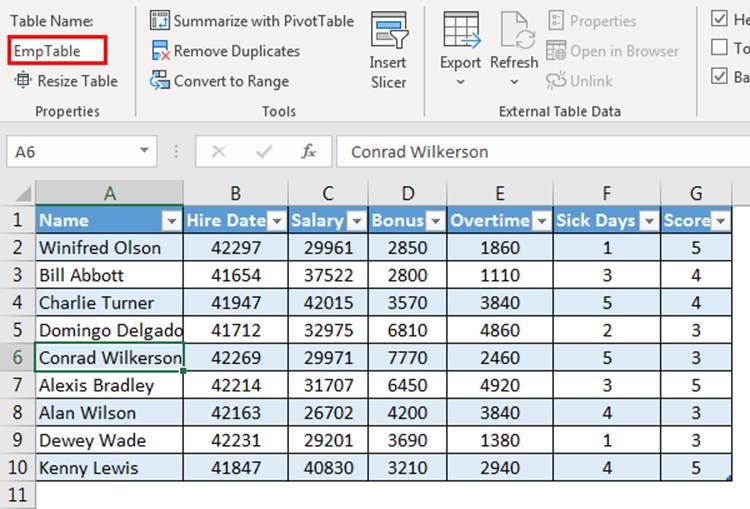Click cell with Alan Wilson
This screenshot has height=509, width=750.
pyautogui.click(x=110, y=412)
